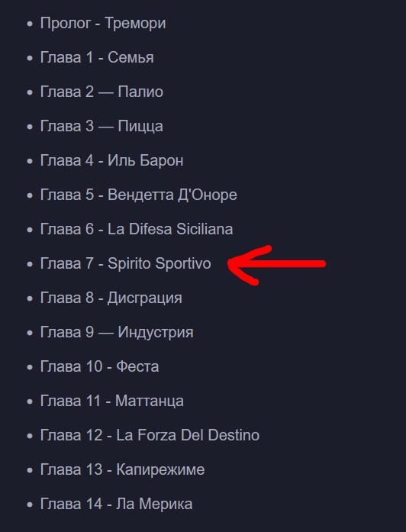This screenshot has width=406, height=532.
Task: Select 'Глава 12 - La Forza Del Destino'
Action: point(150,435)
